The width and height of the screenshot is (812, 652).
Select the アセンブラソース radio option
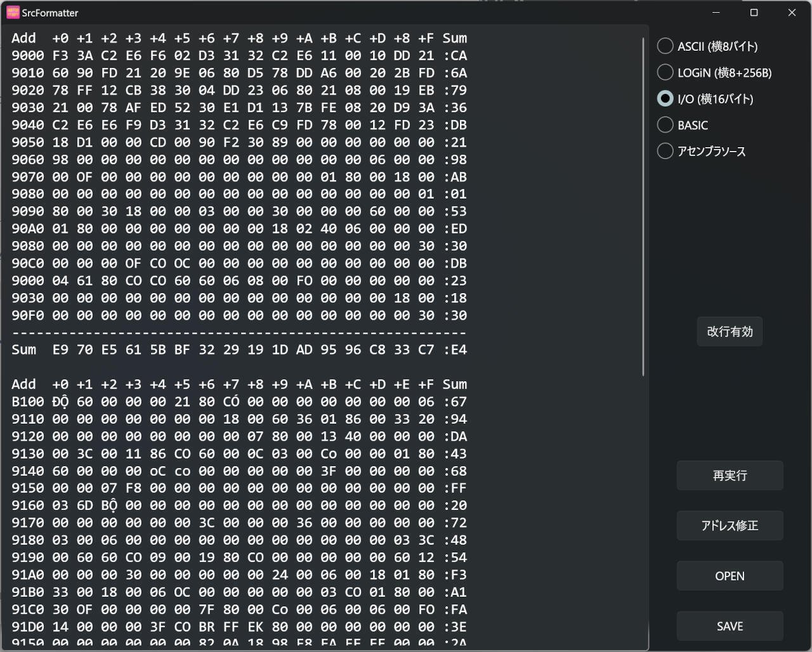click(665, 151)
